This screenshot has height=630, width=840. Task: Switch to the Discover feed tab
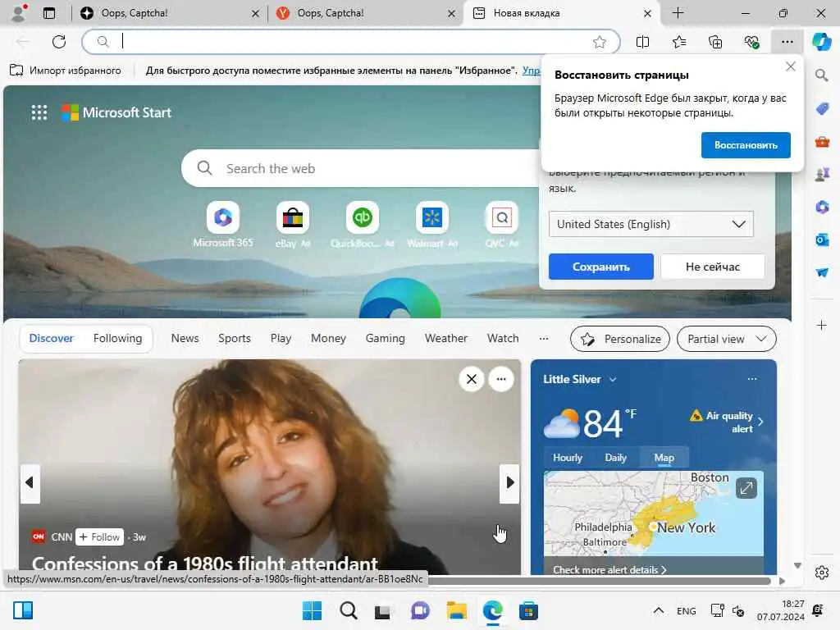point(52,338)
